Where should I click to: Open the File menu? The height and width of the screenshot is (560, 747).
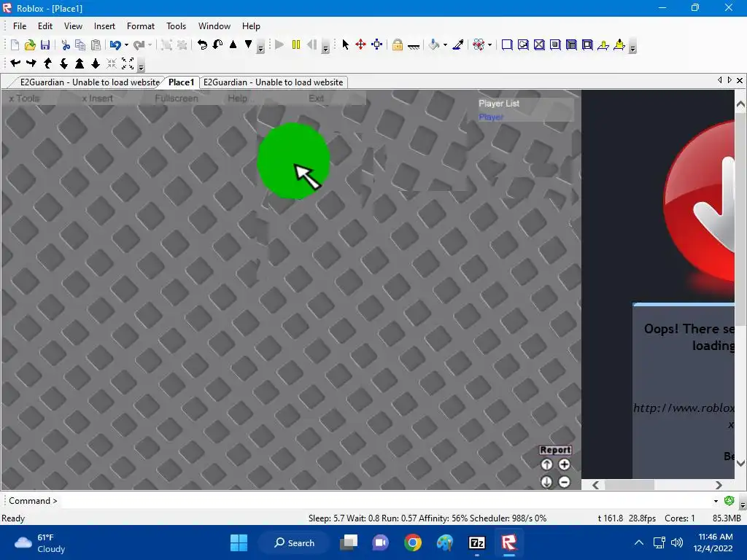[x=20, y=26]
